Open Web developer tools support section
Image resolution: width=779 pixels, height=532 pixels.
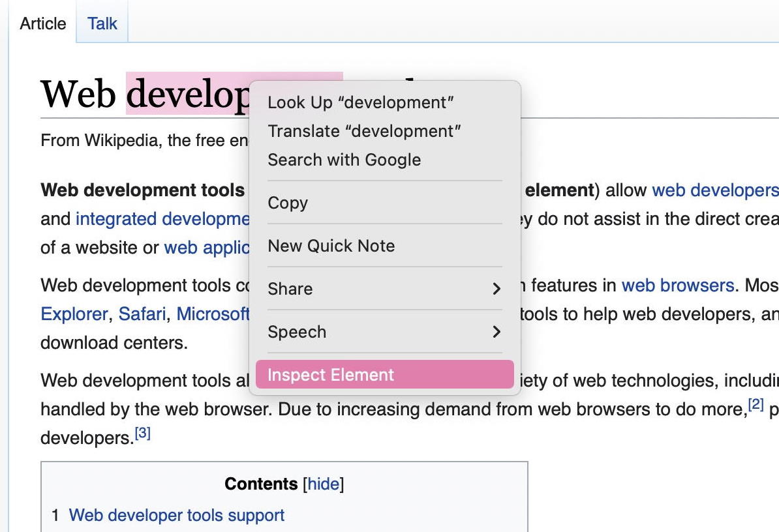pos(176,515)
